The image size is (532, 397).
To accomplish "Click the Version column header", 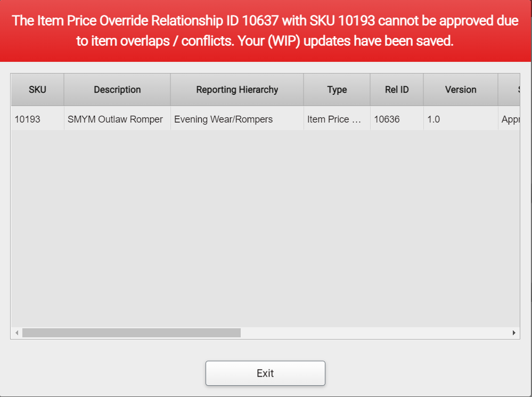I will (461, 90).
